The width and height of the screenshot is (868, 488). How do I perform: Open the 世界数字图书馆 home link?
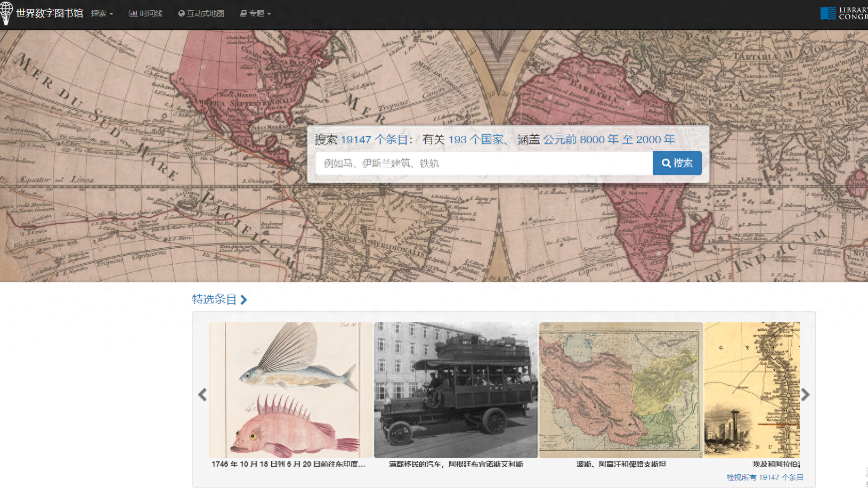(x=50, y=13)
